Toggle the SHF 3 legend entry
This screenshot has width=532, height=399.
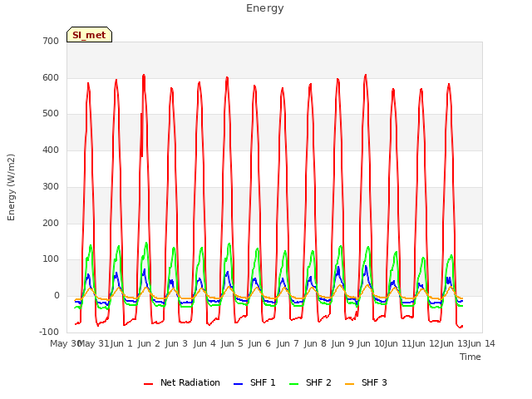pyautogui.click(x=366, y=382)
